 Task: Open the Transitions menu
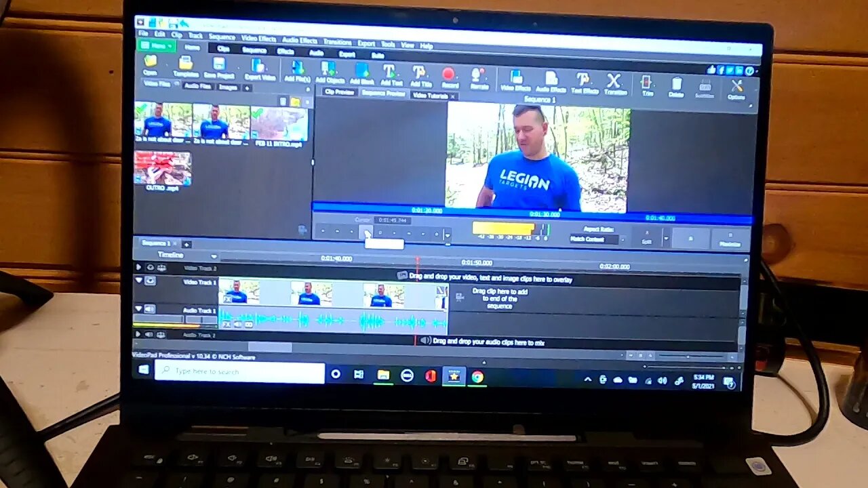337,41
